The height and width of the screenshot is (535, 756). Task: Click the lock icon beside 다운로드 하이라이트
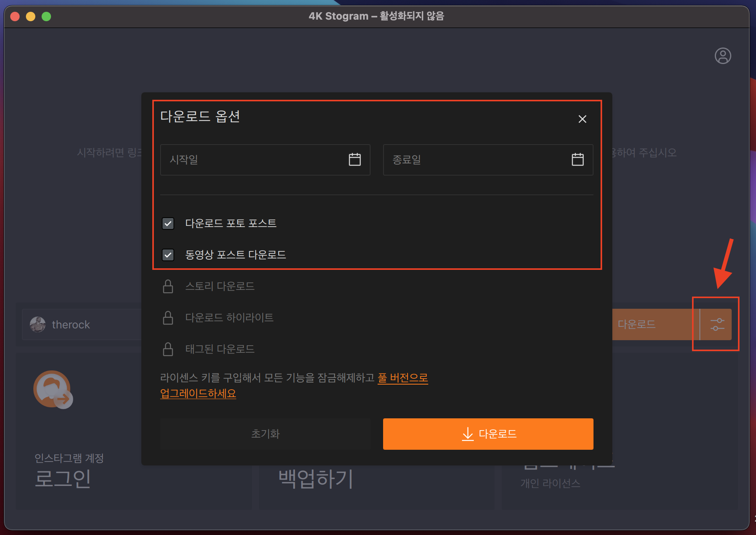pyautogui.click(x=168, y=318)
